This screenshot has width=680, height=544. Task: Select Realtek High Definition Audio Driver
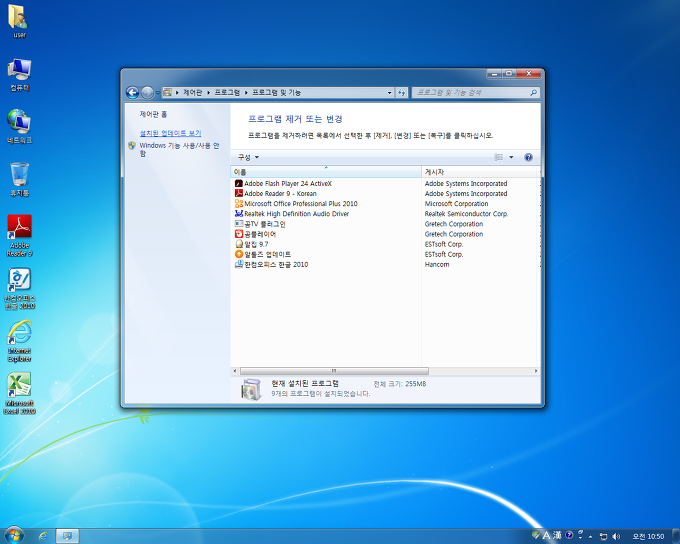297,213
